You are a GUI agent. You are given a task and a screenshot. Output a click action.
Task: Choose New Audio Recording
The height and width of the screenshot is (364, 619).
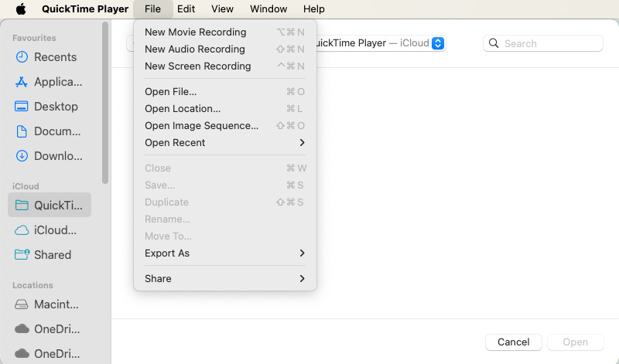tap(225, 49)
